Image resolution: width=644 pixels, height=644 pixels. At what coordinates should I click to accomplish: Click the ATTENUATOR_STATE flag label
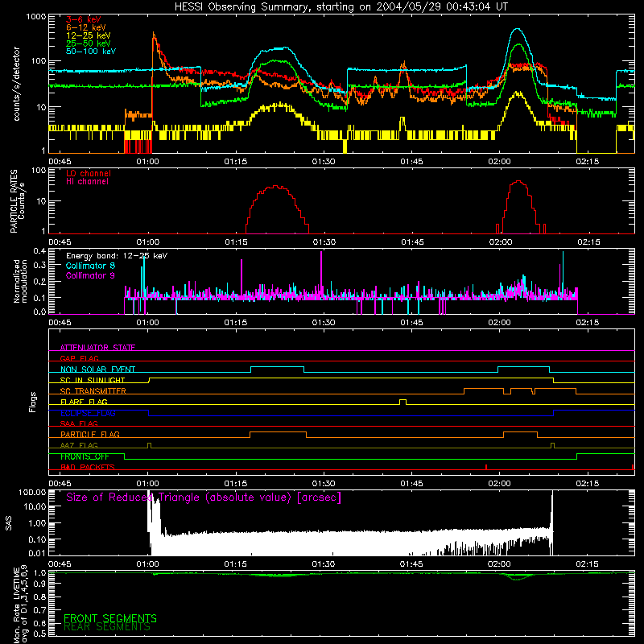click(97, 348)
